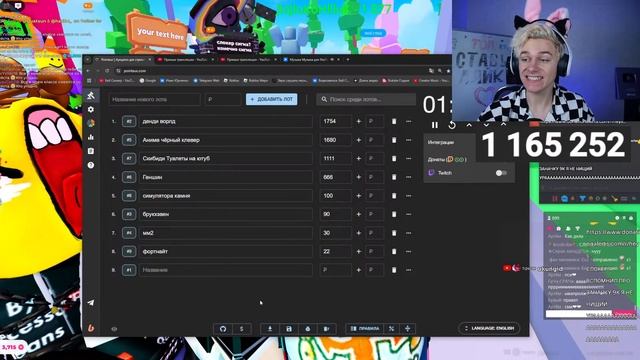Click the down chevron below the timer
Viewport: 640px width, 360px height.
pyautogui.click(x=486, y=125)
